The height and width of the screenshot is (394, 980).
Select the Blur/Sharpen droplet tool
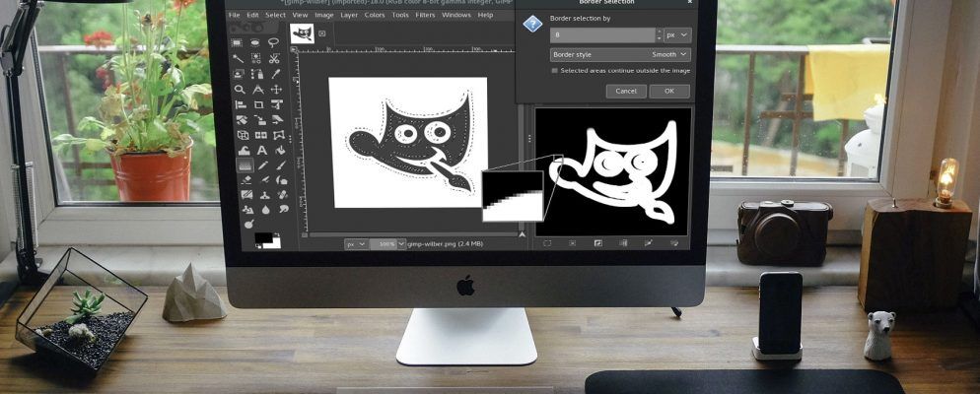click(x=265, y=210)
